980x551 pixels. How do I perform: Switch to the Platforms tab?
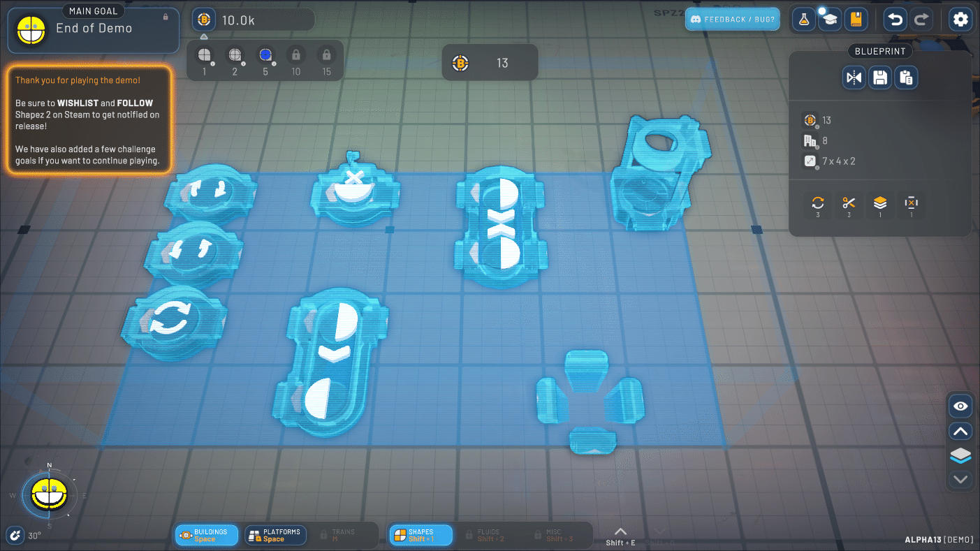pos(275,535)
